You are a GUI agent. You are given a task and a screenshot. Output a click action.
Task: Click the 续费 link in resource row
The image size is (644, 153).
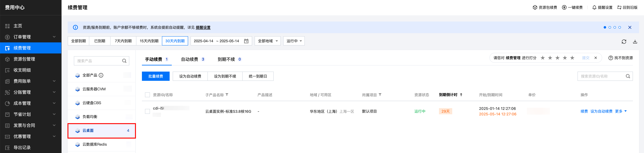(x=584, y=111)
